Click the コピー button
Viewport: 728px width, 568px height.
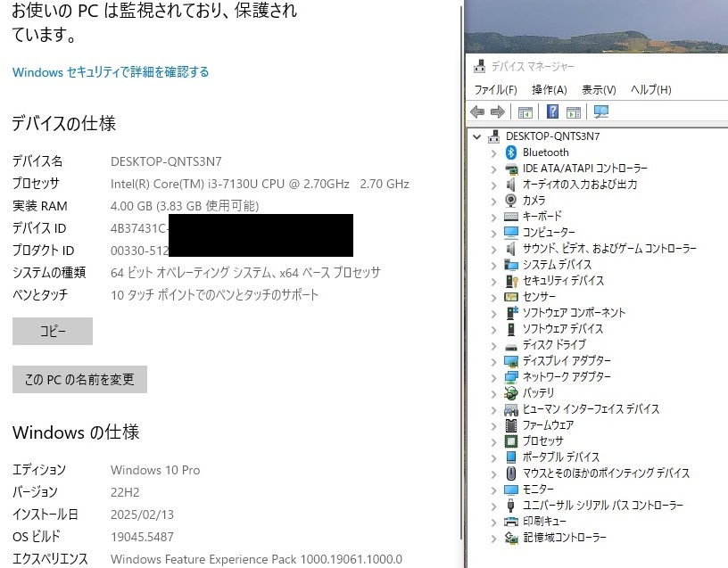[x=53, y=332]
